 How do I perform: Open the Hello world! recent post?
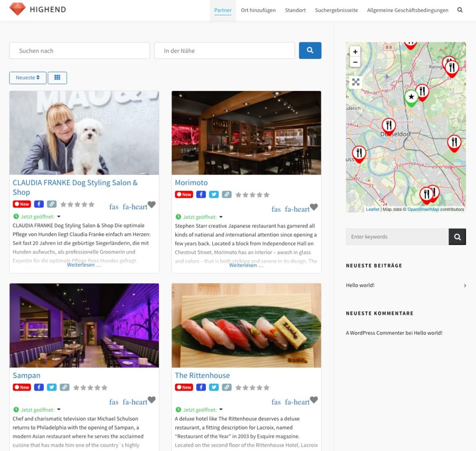point(360,285)
